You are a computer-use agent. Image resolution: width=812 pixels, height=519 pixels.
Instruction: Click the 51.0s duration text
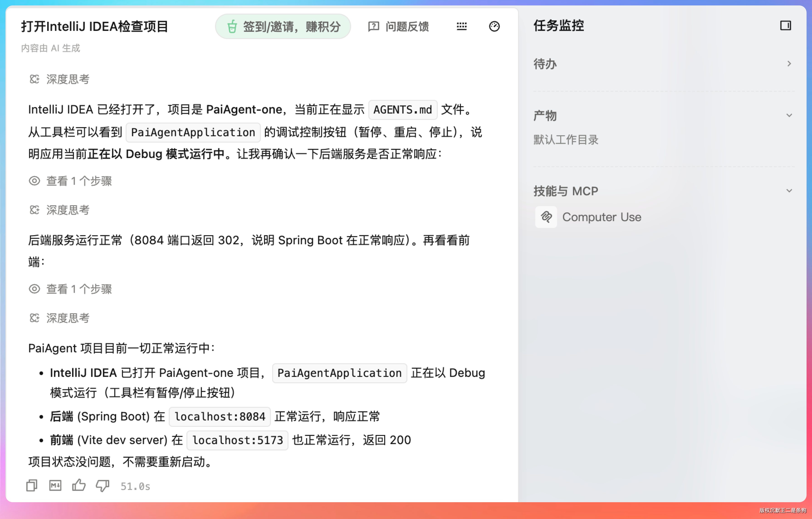pyautogui.click(x=135, y=486)
